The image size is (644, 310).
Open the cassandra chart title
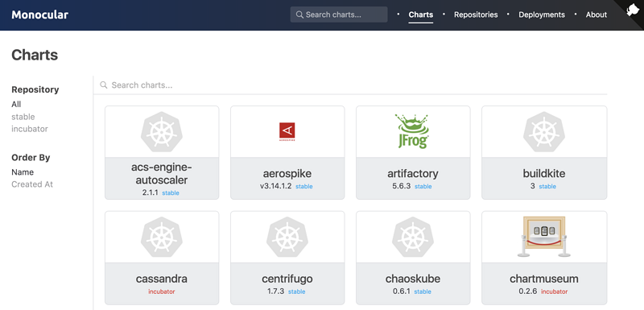coord(162,279)
